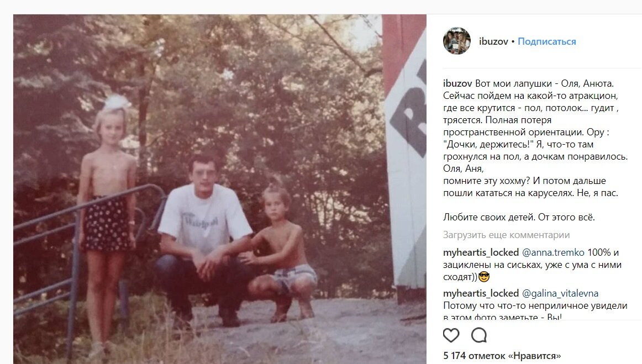Click caption line 'Любите своих детей. От этого всё.'
This screenshot has height=364, width=642.
pos(519,218)
